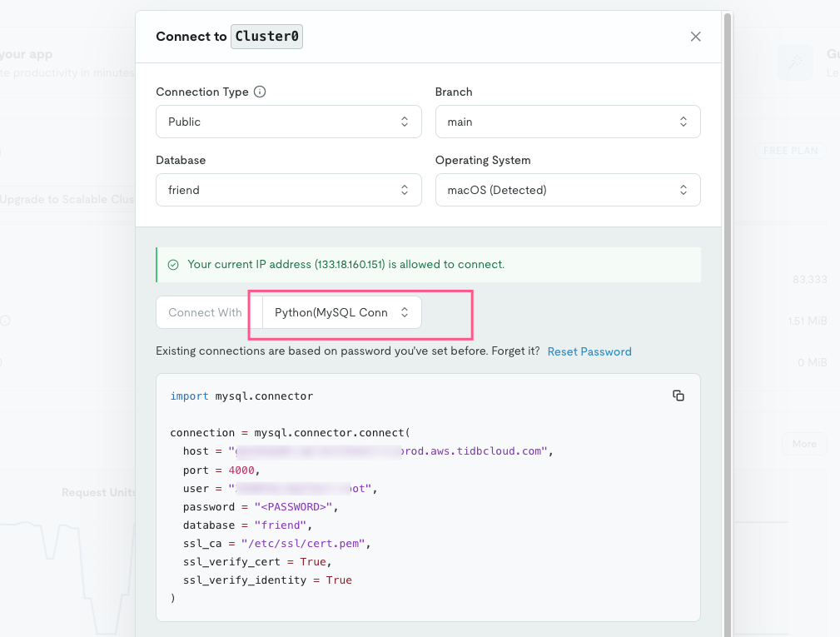Click the Connection Type info icon
This screenshot has height=637, width=840.
pyautogui.click(x=260, y=92)
